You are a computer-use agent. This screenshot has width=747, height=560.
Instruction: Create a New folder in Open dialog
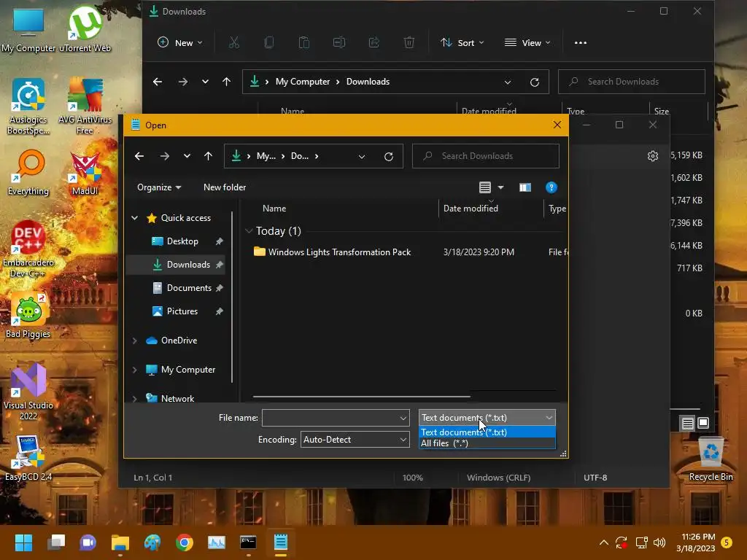[225, 187]
